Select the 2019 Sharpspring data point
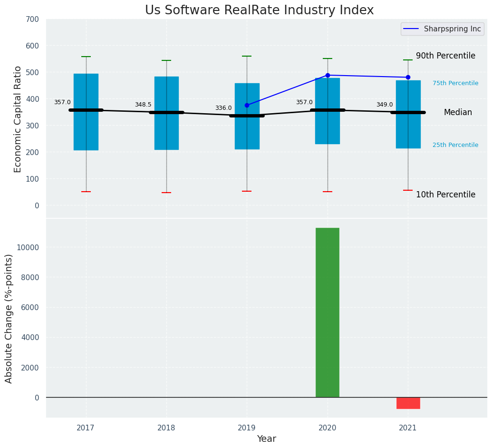 (x=247, y=105)
